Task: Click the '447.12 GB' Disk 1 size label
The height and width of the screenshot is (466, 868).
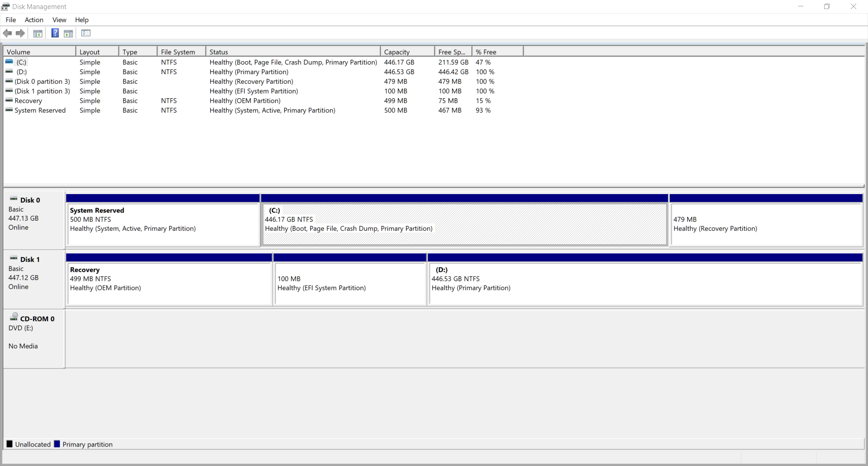Action: click(24, 277)
